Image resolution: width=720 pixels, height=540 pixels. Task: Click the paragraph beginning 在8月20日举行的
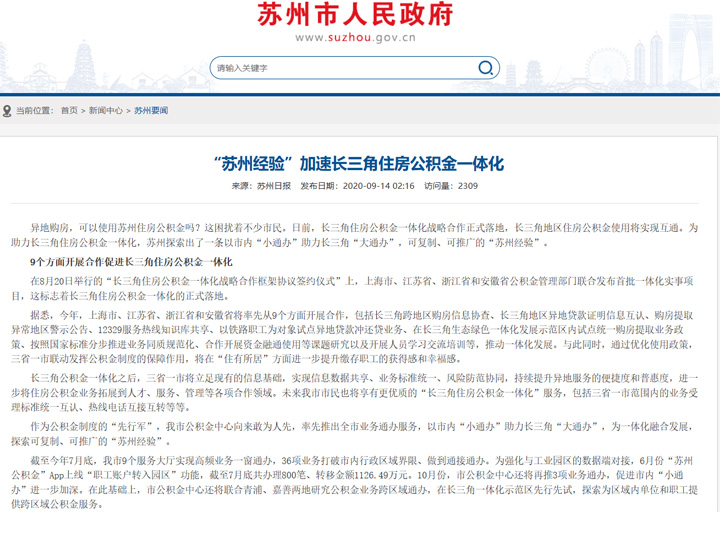pos(359,287)
